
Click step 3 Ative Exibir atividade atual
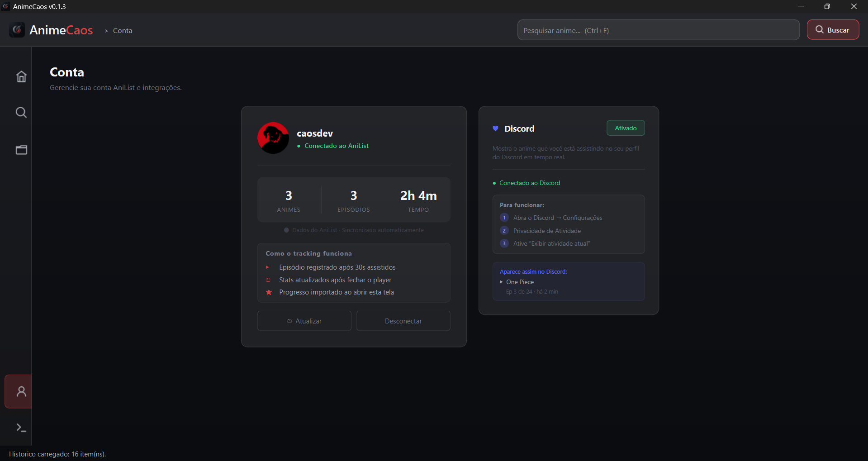[x=551, y=243]
